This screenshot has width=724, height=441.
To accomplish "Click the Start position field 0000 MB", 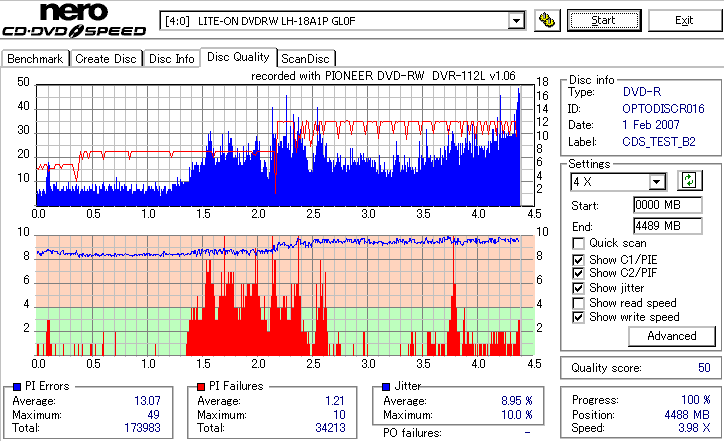I will (668, 205).
